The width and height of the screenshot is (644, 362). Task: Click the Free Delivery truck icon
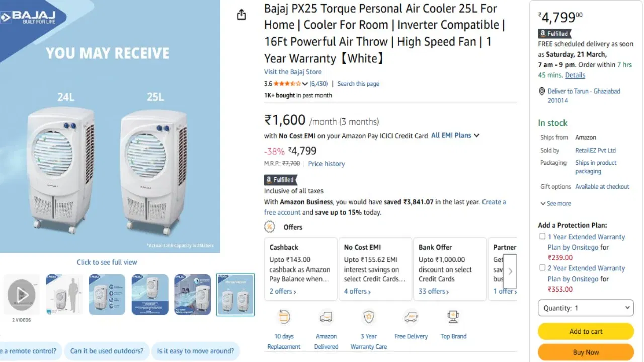411,316
